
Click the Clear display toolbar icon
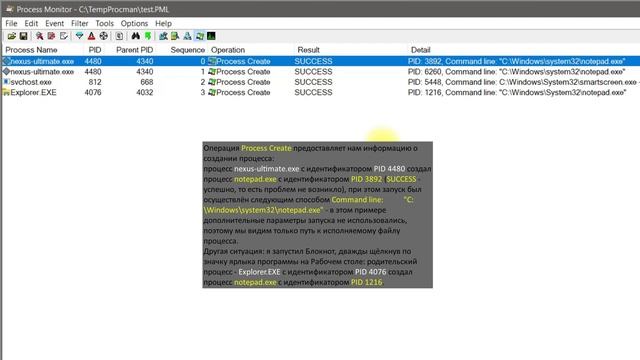coord(64,36)
